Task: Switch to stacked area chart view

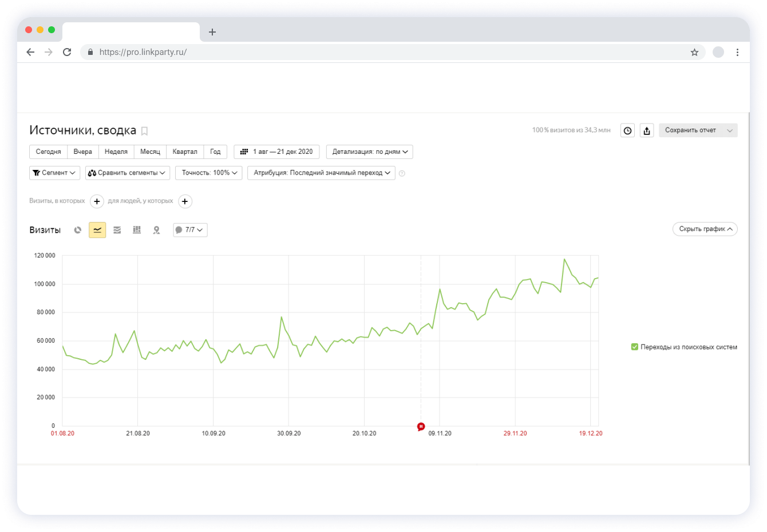Action: (x=117, y=230)
